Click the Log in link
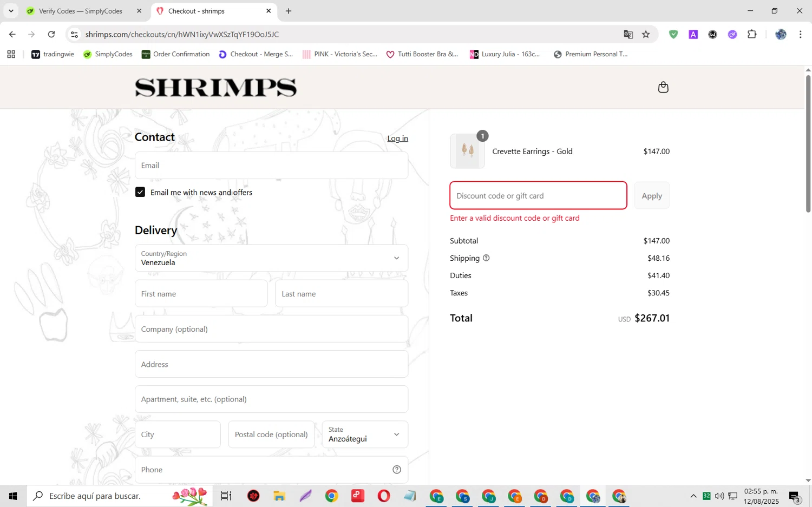Screen dimensions: 812x507 coord(397,139)
